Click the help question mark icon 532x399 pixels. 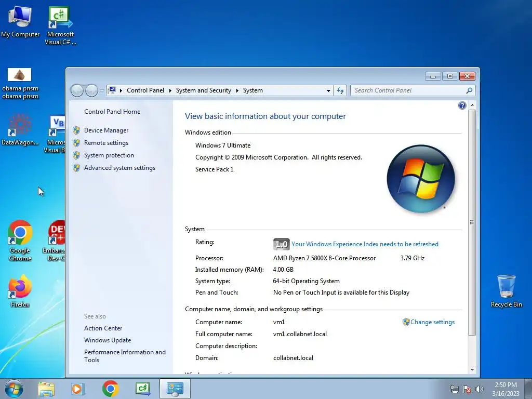pyautogui.click(x=462, y=105)
